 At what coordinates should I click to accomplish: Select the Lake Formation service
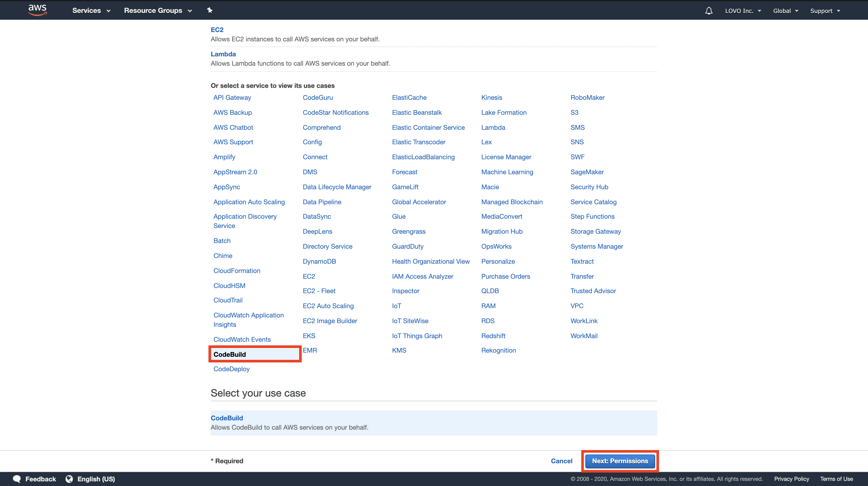pos(504,112)
